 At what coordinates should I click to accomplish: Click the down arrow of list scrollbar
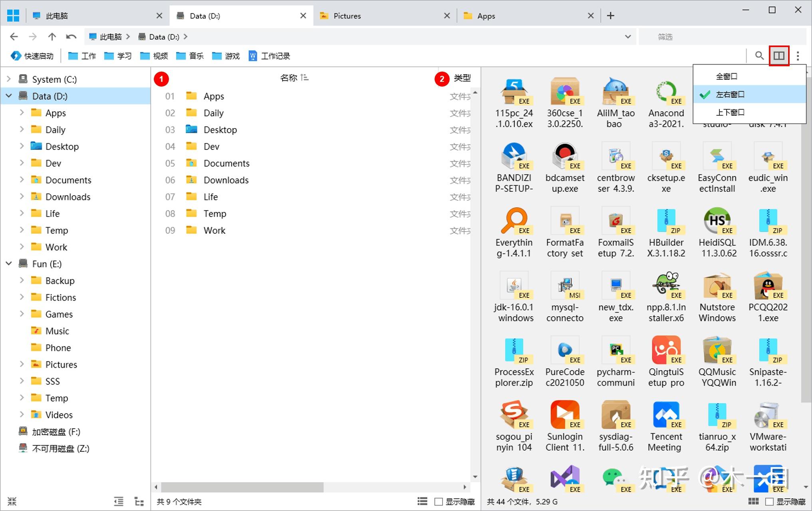click(475, 477)
